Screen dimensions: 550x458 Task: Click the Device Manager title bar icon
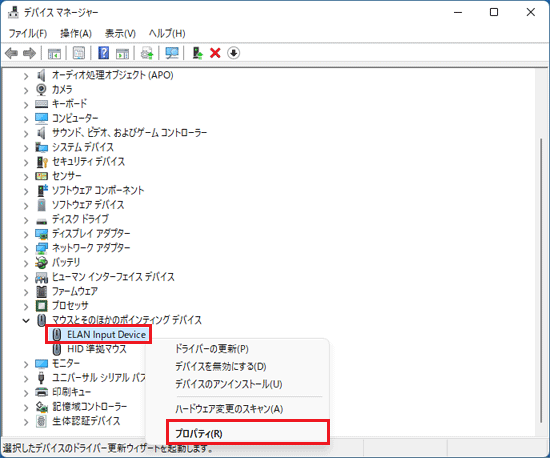pos(13,12)
